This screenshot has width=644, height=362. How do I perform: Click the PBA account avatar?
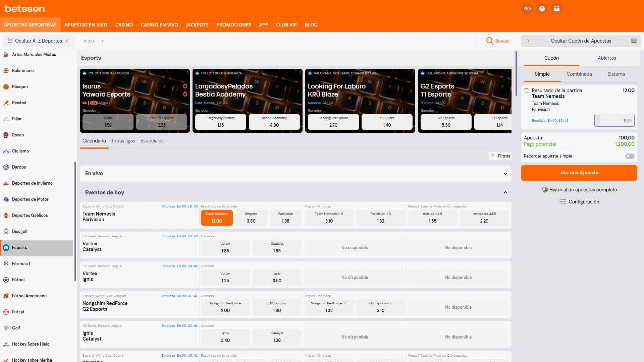tap(527, 9)
